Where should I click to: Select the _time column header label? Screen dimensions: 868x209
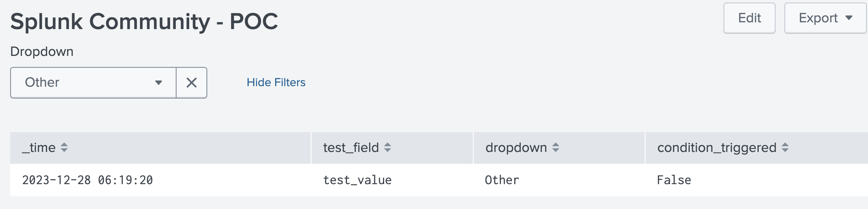tap(39, 147)
